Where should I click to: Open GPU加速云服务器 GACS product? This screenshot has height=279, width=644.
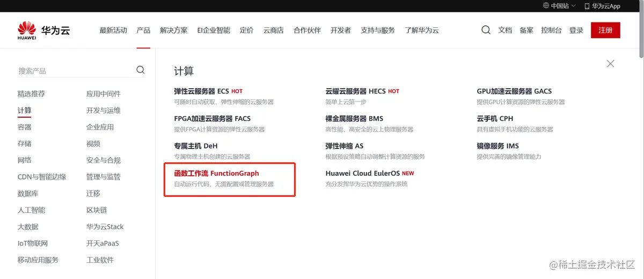tap(514, 91)
